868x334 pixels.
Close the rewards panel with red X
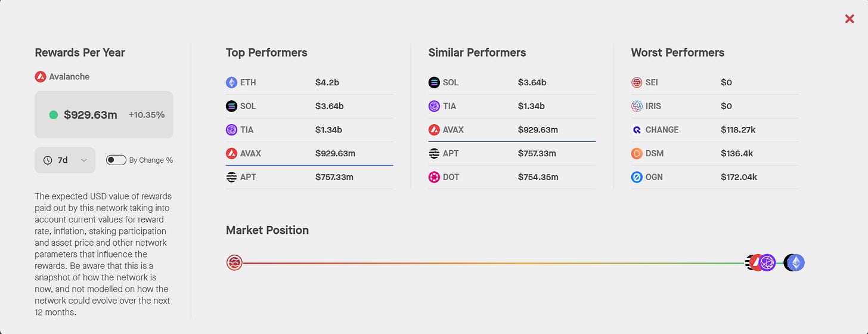tap(850, 19)
